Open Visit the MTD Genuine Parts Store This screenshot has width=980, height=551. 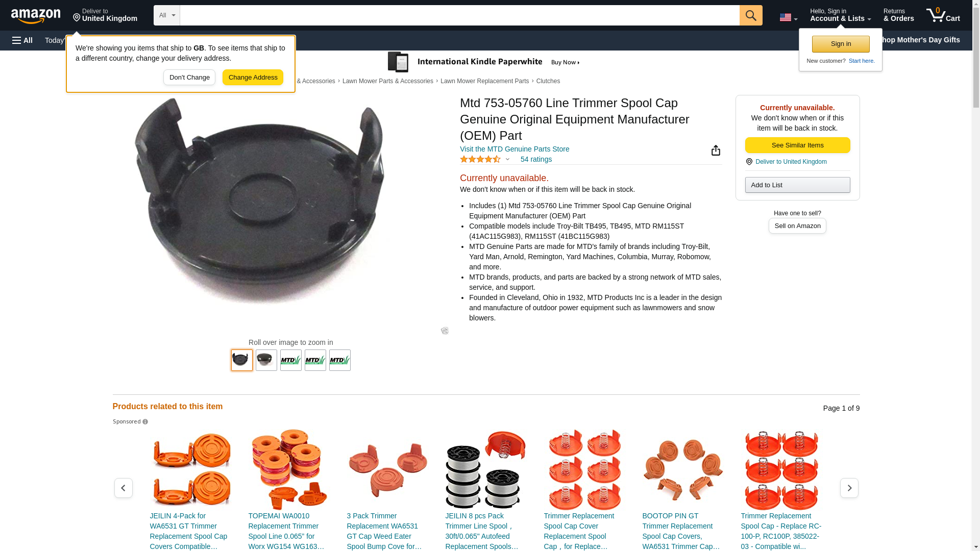tap(514, 149)
